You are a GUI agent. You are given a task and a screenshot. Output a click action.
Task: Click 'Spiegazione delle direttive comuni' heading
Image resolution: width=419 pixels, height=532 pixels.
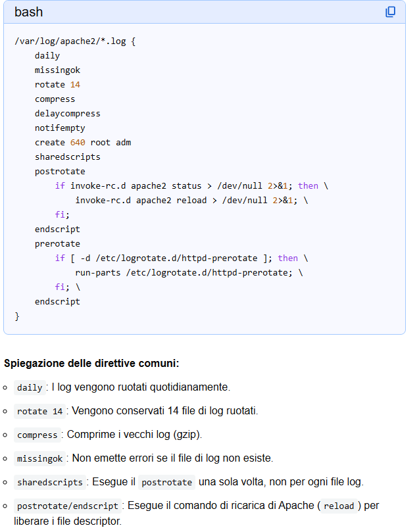point(91,363)
